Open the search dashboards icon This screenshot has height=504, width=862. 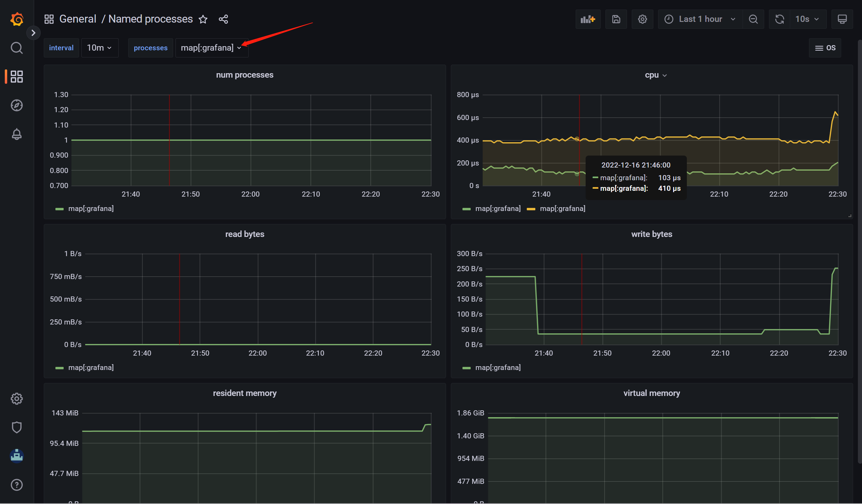tap(16, 48)
